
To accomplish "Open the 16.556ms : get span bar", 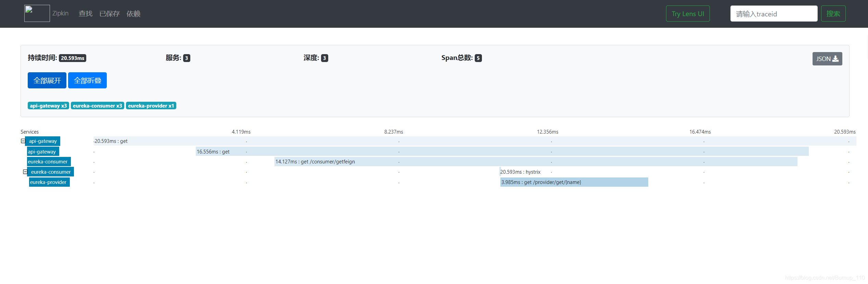I will coord(502,152).
